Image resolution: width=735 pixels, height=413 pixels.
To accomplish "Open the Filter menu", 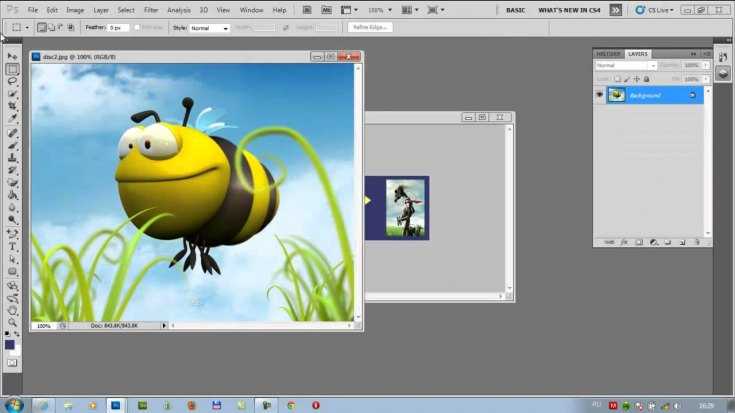I will point(151,10).
